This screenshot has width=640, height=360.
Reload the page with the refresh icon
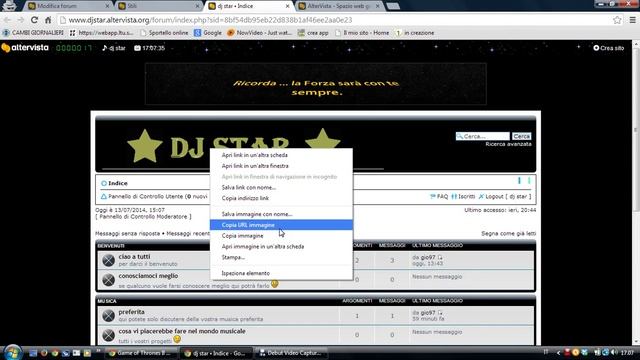coord(34,20)
